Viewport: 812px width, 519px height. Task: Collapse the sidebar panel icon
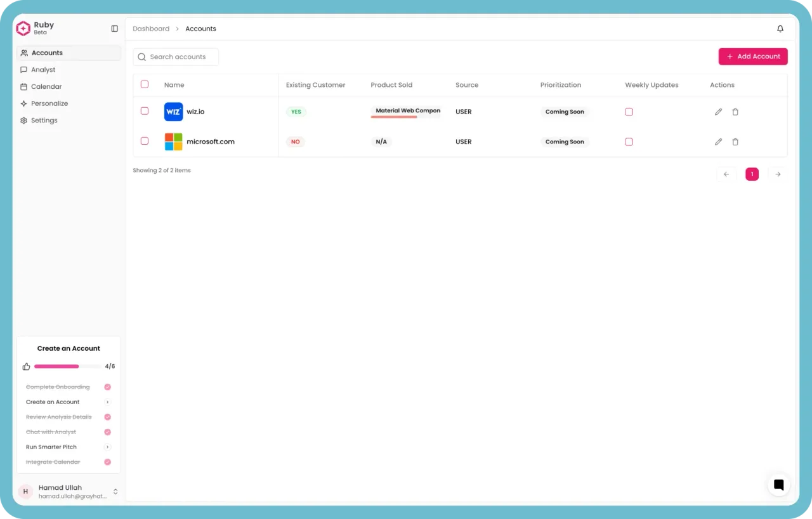[114, 29]
